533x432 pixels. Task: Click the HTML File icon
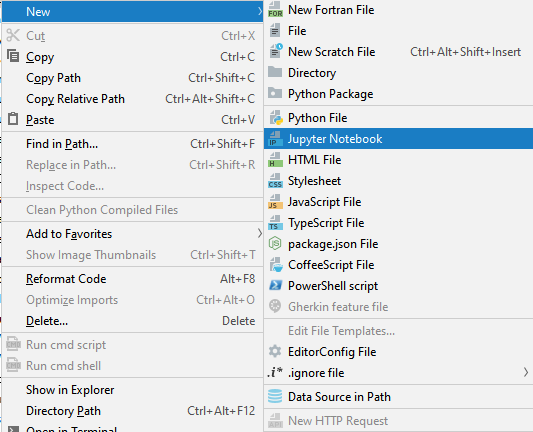point(275,160)
